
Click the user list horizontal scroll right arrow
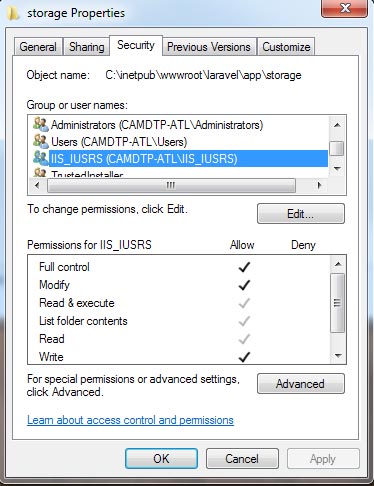319,185
